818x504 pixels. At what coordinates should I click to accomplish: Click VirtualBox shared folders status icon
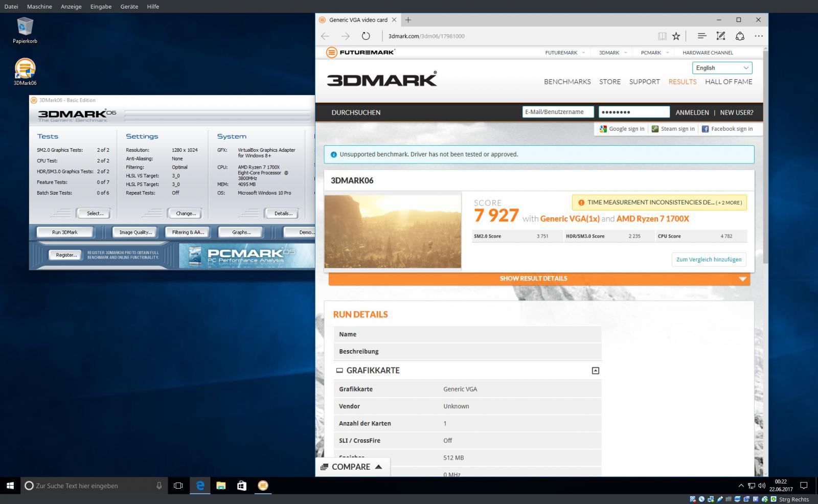point(729,499)
